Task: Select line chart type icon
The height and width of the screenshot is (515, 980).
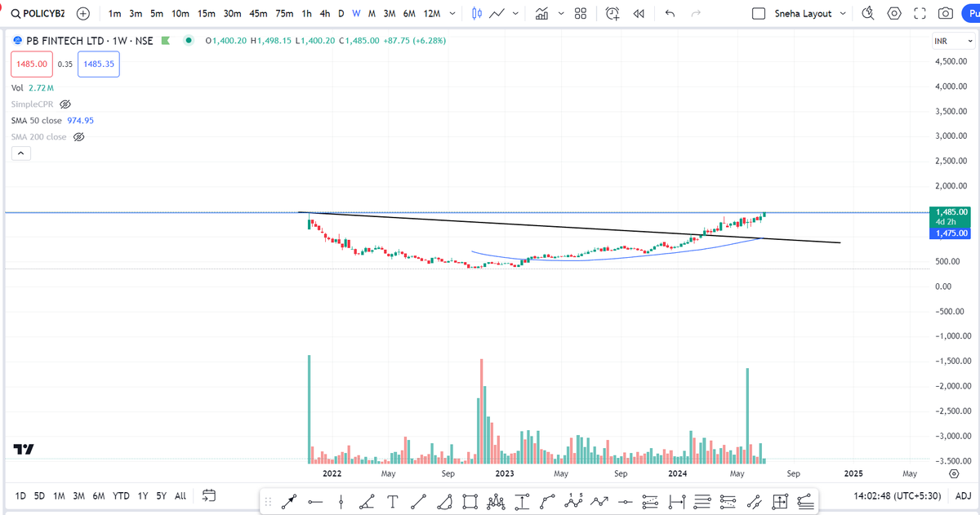Action: click(497, 14)
